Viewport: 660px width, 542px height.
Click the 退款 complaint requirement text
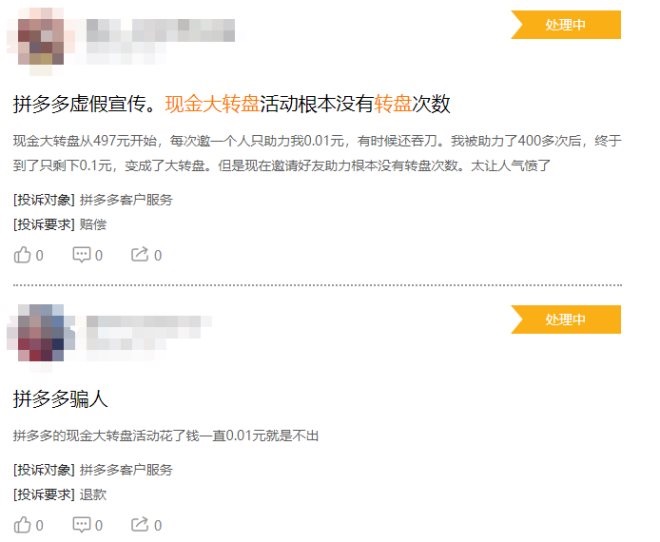(93, 494)
